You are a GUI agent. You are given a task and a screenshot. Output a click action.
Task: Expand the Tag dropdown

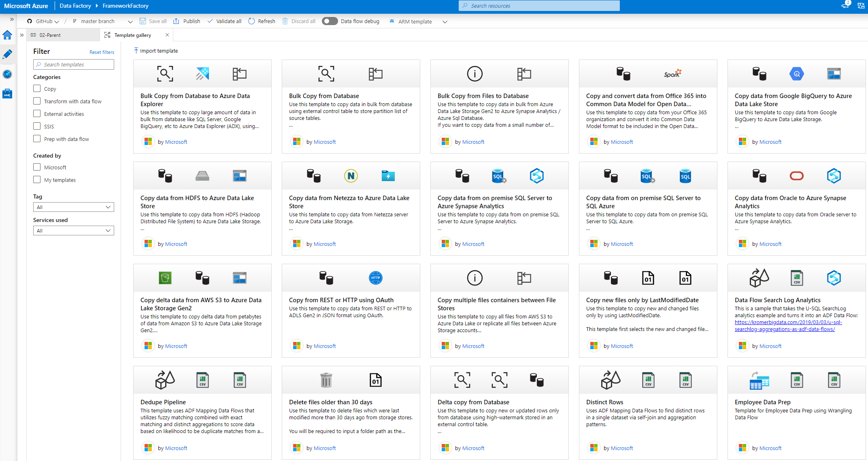[x=73, y=207]
